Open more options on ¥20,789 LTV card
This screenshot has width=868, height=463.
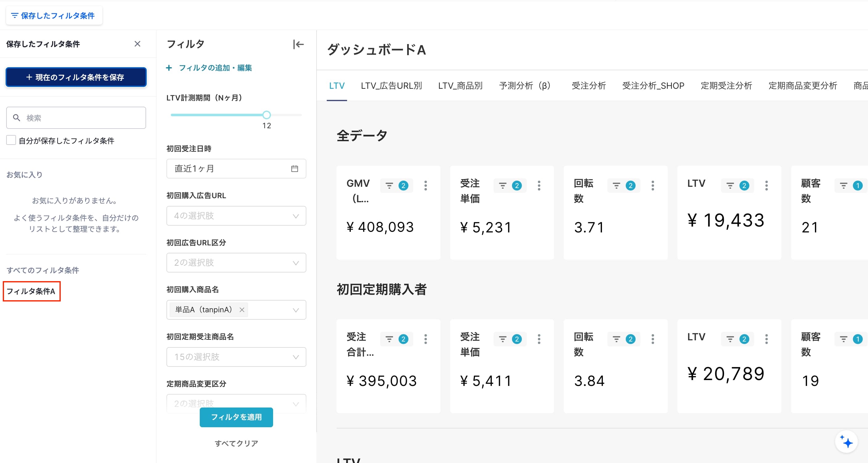click(x=767, y=339)
